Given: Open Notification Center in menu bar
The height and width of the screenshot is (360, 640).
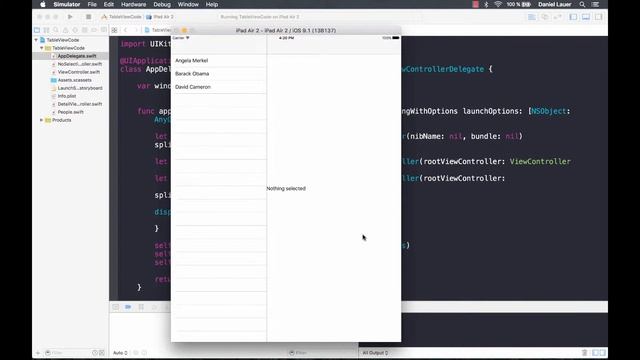Looking at the screenshot, I should [x=596, y=4].
